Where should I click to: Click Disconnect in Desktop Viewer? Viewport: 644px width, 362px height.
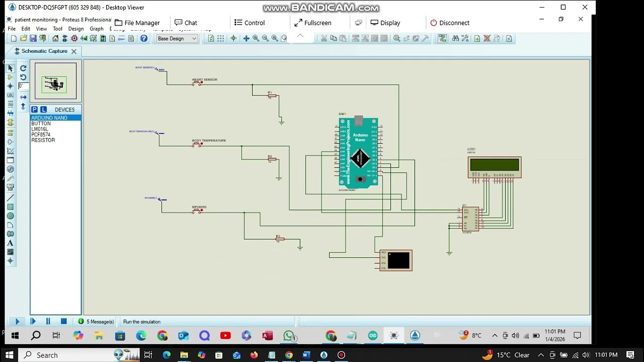pos(450,23)
